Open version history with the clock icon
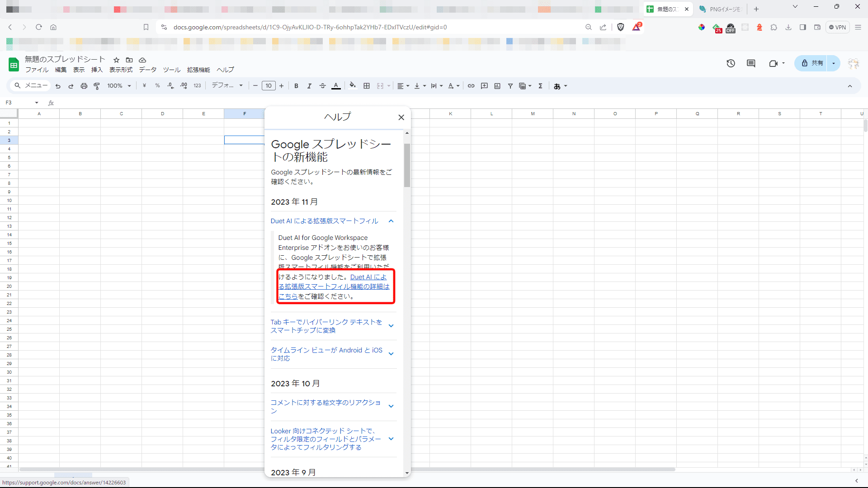Viewport: 868px width, 488px height. [x=731, y=64]
